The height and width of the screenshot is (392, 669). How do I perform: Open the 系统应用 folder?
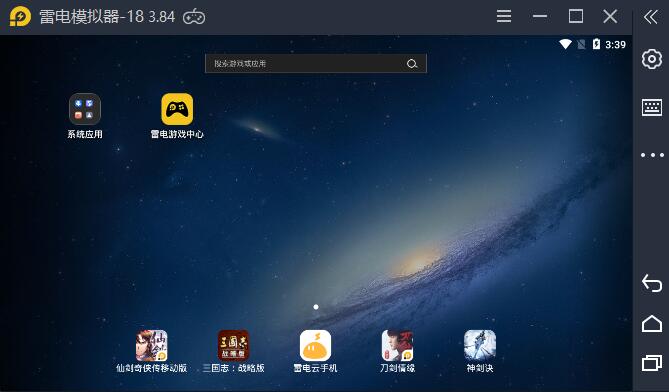pos(85,109)
